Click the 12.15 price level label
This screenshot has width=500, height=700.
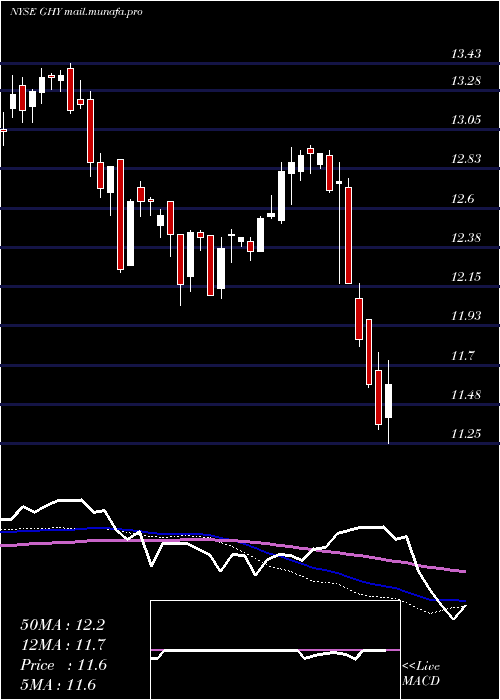466,276
